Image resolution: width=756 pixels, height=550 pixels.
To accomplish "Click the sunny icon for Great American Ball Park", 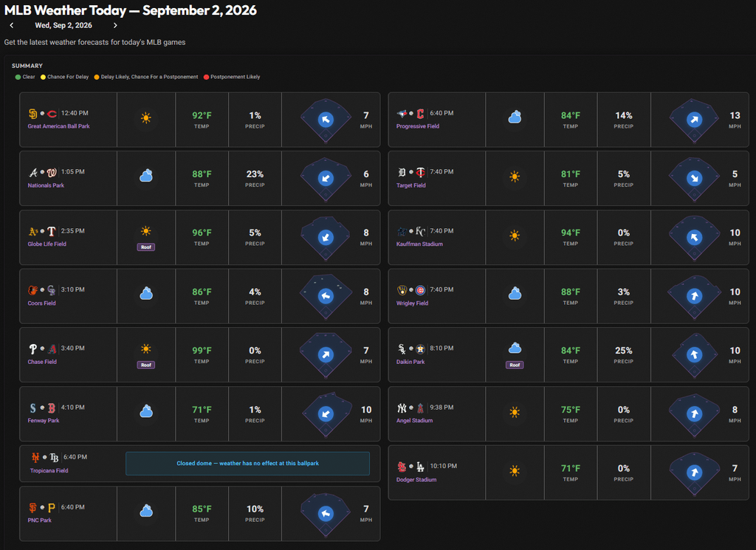I will click(x=146, y=117).
